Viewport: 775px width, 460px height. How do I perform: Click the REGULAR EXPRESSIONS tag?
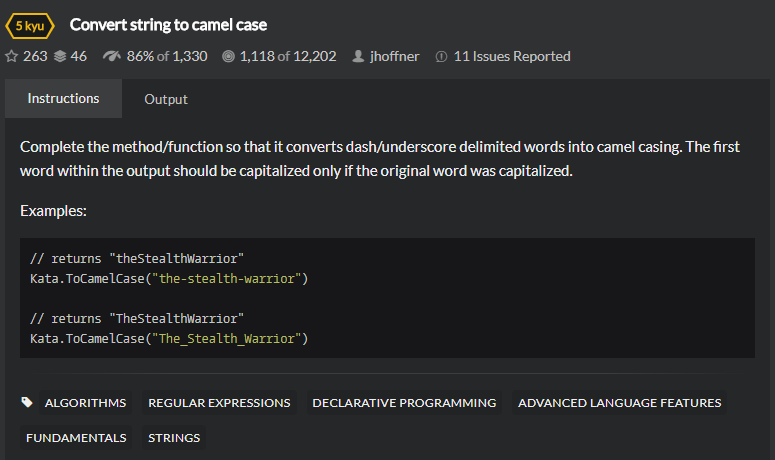pyautogui.click(x=219, y=403)
